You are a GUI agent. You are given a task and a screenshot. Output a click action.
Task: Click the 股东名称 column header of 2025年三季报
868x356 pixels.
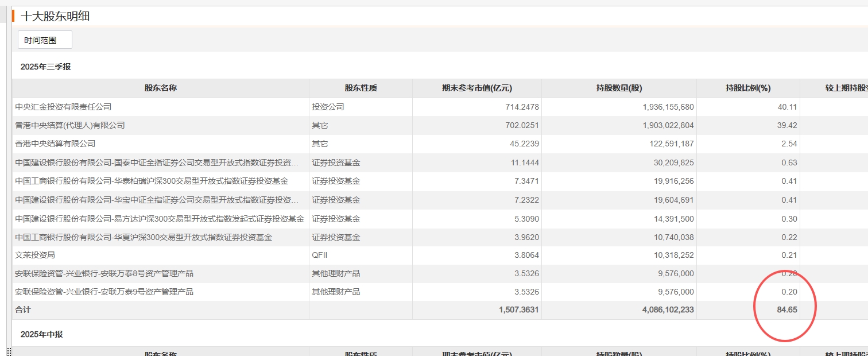(161, 88)
